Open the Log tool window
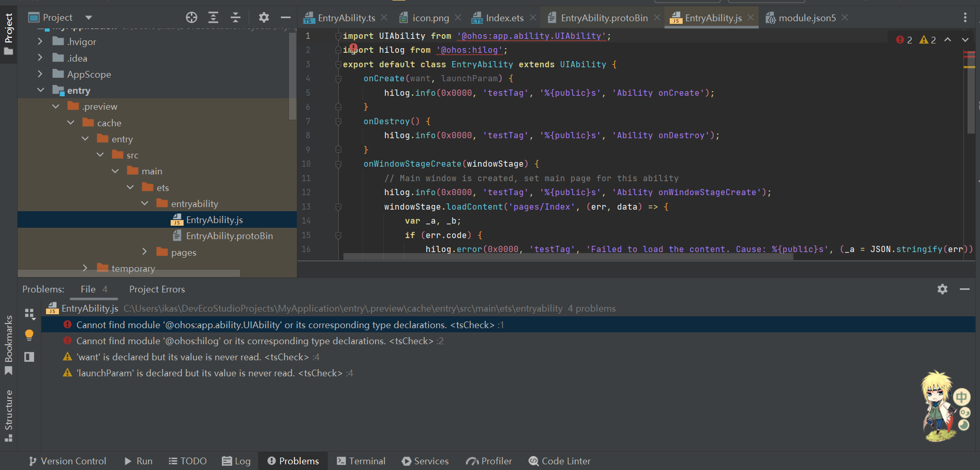 236,461
